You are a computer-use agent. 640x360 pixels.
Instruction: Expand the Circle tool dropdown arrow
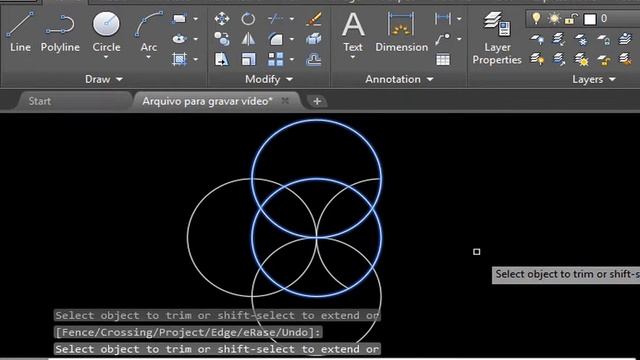[106, 57]
